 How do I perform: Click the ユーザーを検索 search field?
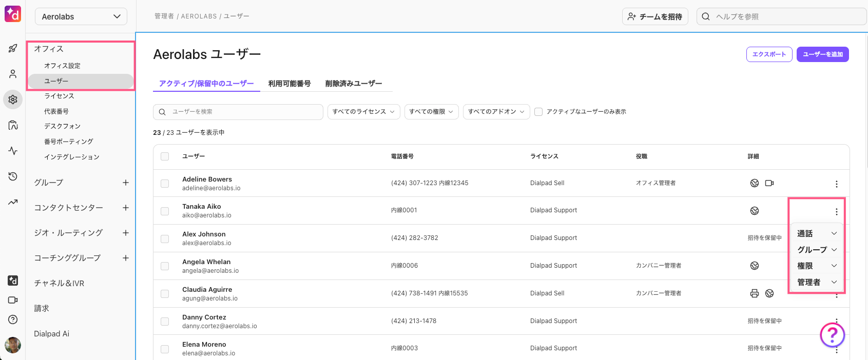(x=238, y=112)
